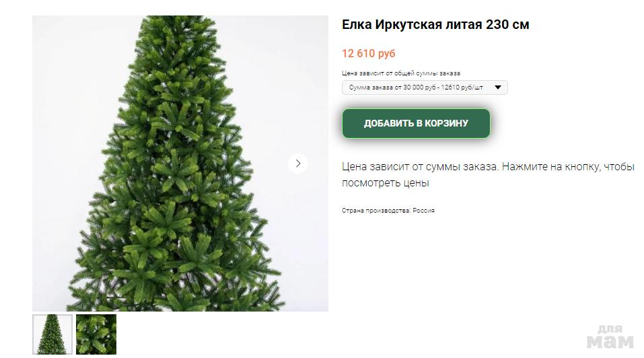Image resolution: width=644 pixels, height=358 pixels.
Task: Click the Страна производства label
Action: (x=376, y=211)
